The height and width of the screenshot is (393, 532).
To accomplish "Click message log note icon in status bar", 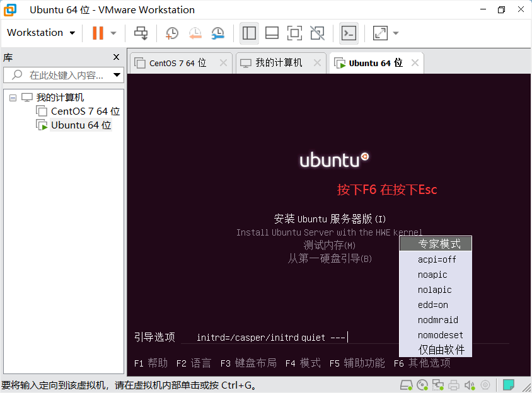I will [x=508, y=385].
